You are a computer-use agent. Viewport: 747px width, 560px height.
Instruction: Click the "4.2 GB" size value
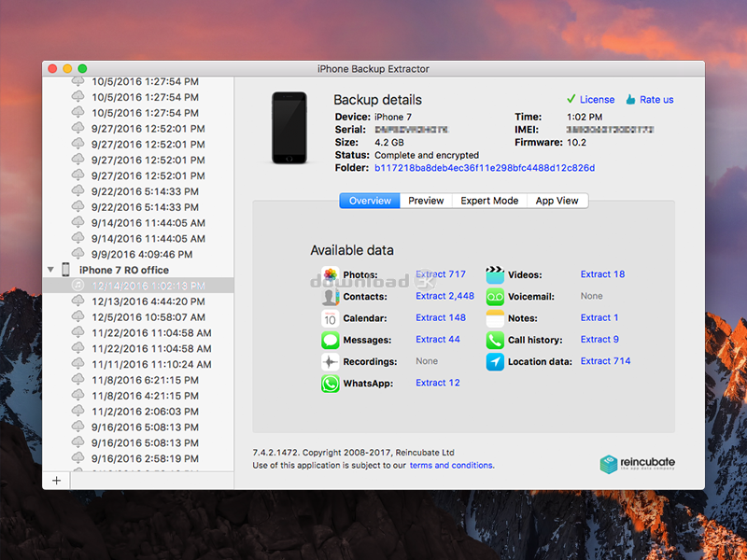[x=389, y=143]
